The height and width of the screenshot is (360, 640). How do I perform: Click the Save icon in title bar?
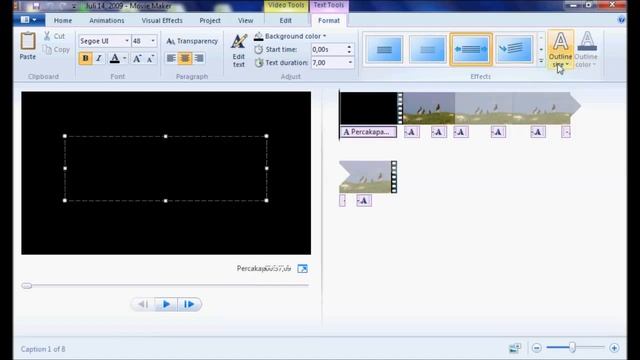[x=36, y=6]
